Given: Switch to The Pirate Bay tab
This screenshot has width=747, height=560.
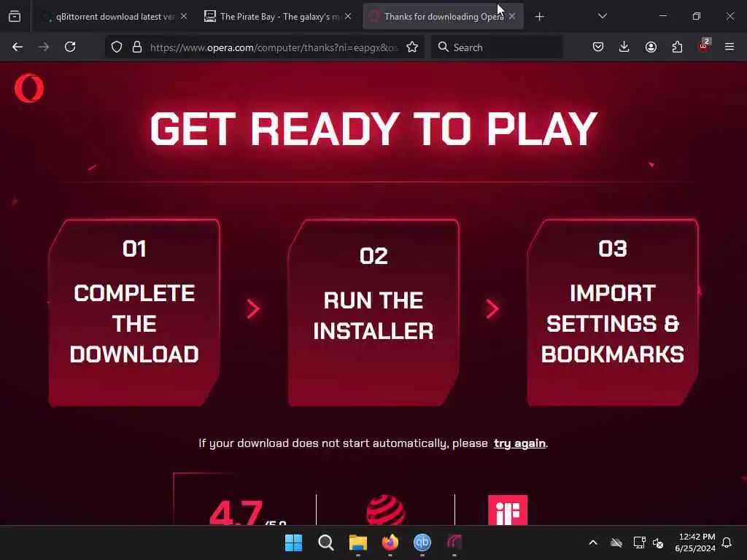Looking at the screenshot, I should (278, 17).
